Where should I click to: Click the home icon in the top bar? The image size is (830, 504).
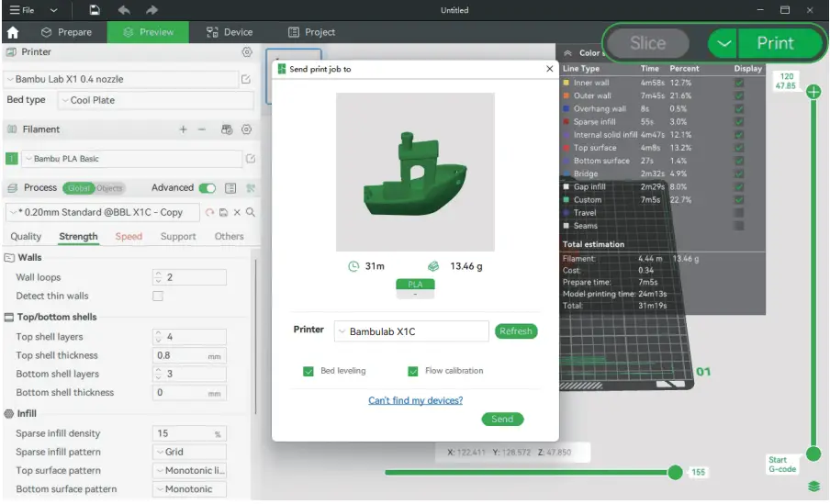point(13,32)
